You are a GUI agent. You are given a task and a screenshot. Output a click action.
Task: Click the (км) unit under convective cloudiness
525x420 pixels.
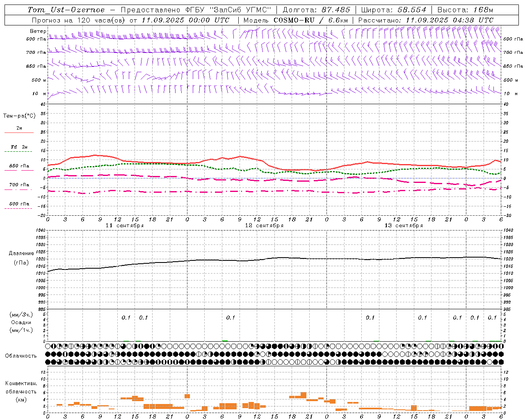point(21,399)
